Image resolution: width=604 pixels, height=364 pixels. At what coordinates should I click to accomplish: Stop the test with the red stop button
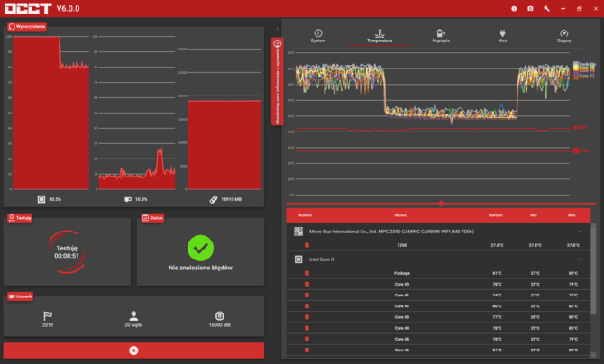click(133, 350)
